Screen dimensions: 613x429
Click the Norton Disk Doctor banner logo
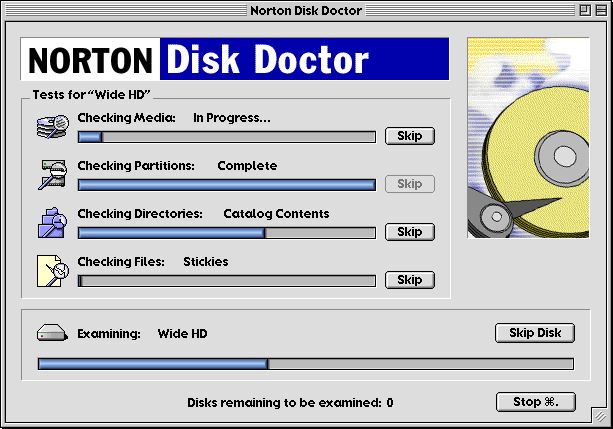(235, 59)
